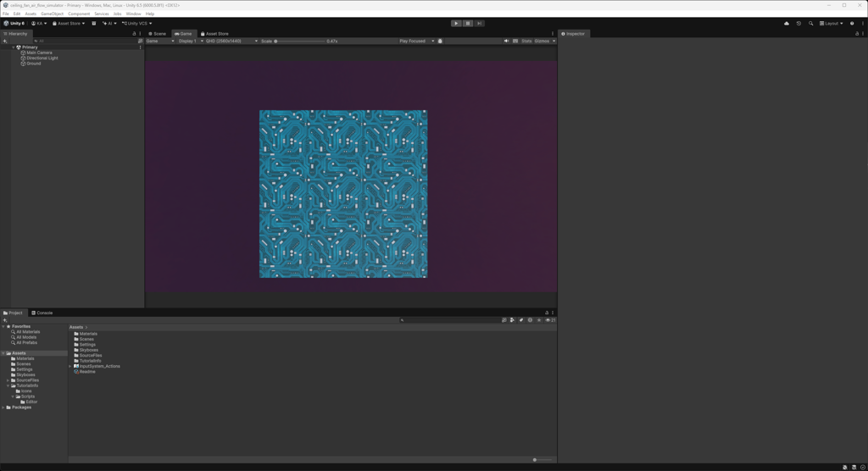Click the Project search field
Image resolution: width=868 pixels, height=471 pixels.
tap(449, 320)
